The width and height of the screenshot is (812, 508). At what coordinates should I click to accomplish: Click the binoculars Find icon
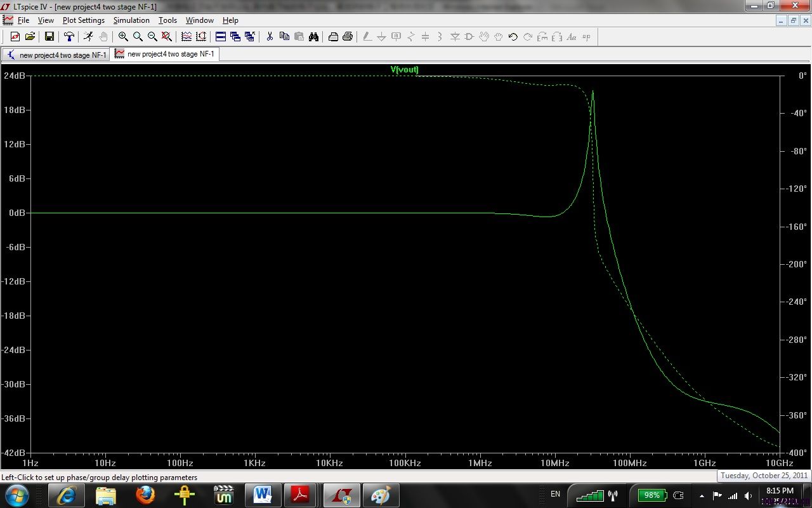click(x=313, y=37)
